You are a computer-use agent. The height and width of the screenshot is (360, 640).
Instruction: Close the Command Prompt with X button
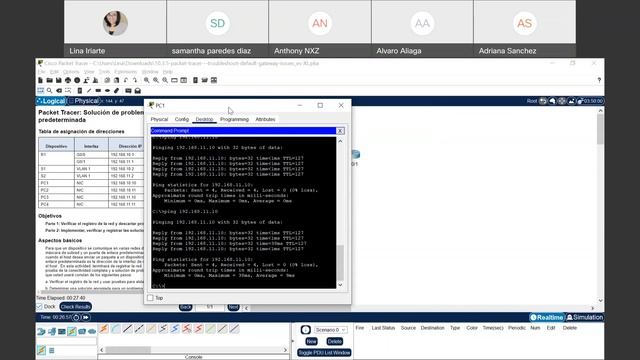(340, 131)
